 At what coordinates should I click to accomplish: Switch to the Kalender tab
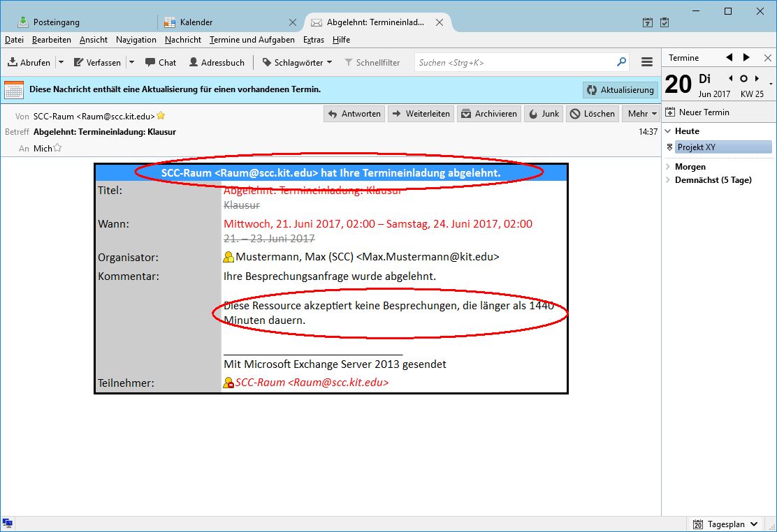pyautogui.click(x=196, y=22)
